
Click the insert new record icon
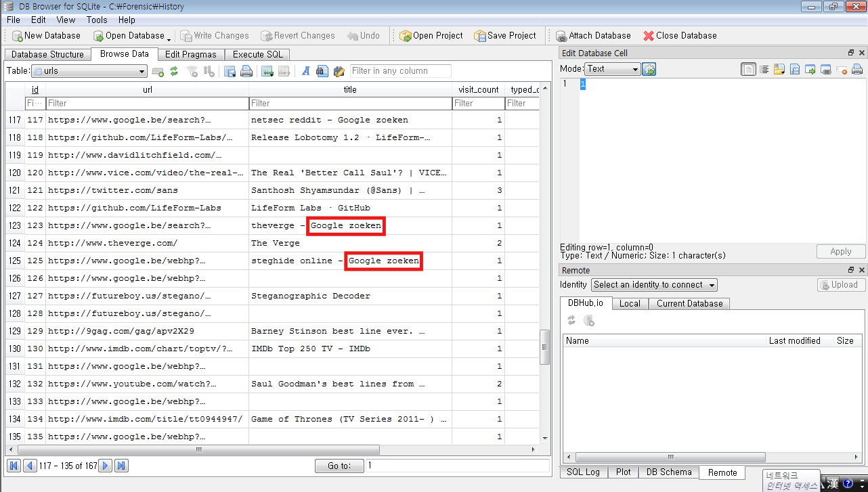pyautogui.click(x=158, y=71)
